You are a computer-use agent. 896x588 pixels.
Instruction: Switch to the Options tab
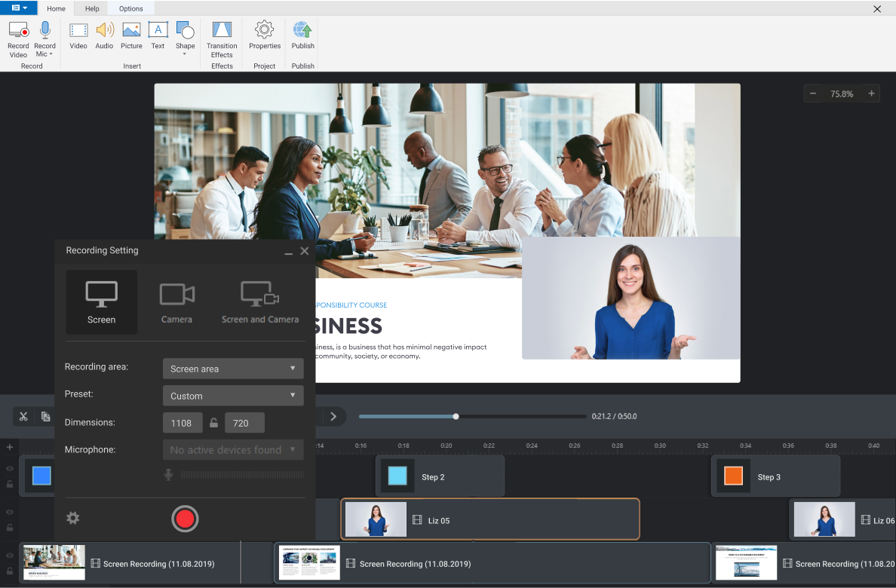[130, 8]
